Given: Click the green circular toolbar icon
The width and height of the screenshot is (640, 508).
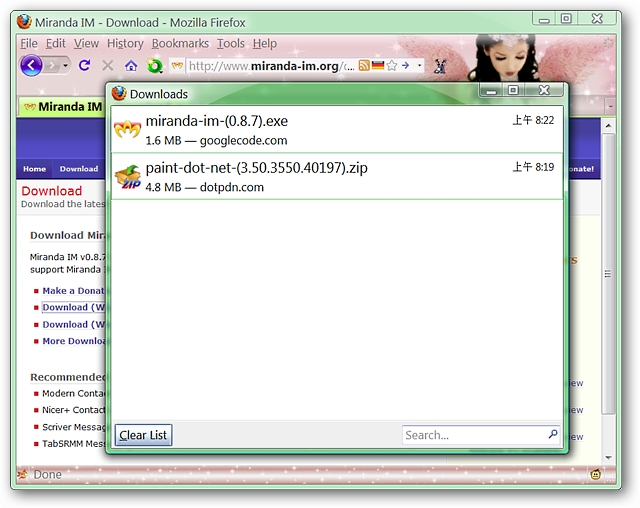Looking at the screenshot, I should pyautogui.click(x=155, y=66).
